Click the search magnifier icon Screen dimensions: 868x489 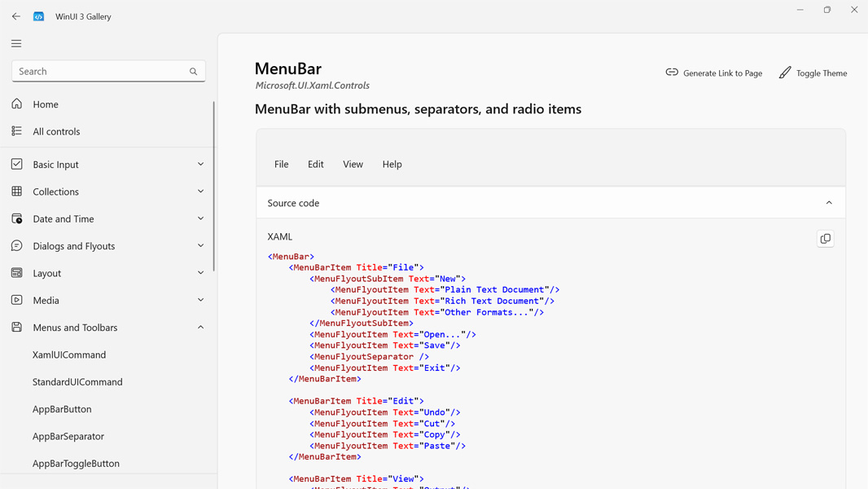[193, 72]
